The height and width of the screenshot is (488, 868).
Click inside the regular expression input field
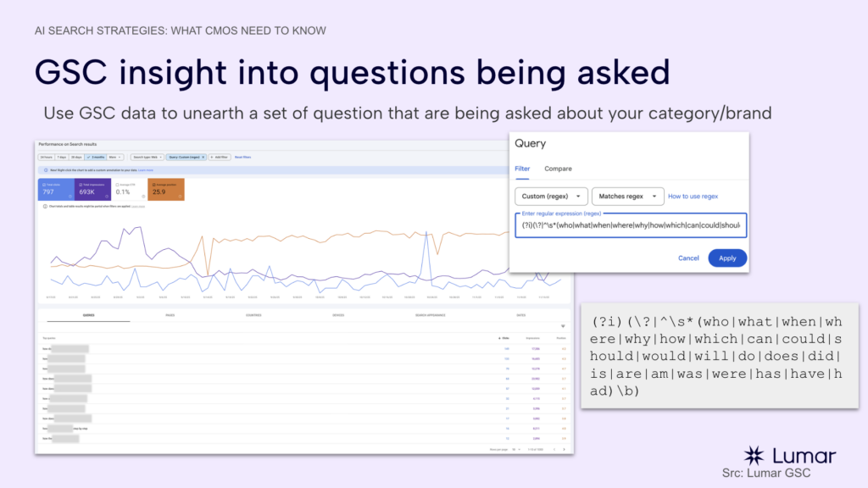pyautogui.click(x=629, y=225)
